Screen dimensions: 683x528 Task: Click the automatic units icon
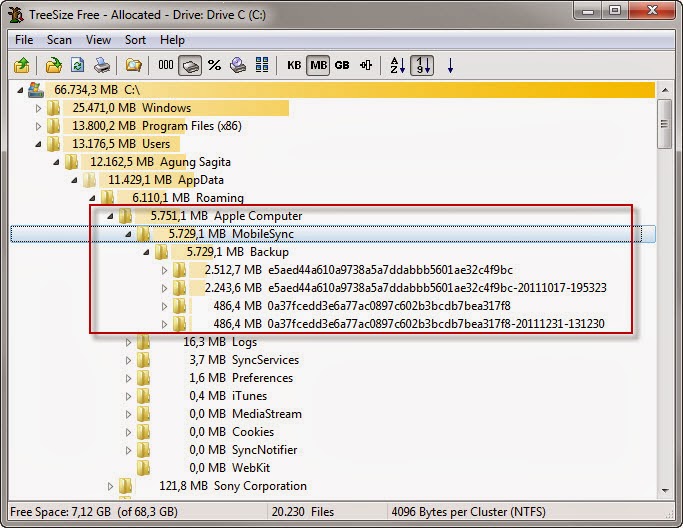pos(366,65)
